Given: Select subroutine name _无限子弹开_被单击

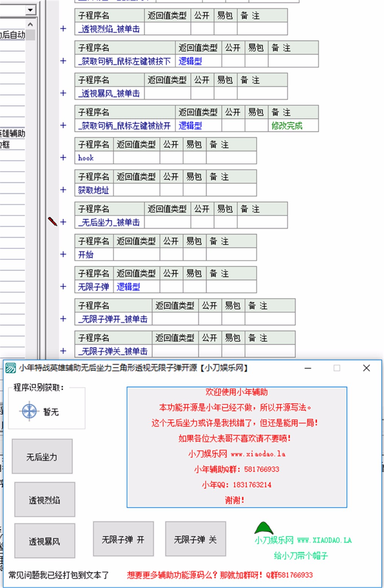Looking at the screenshot, I should coord(113,319).
